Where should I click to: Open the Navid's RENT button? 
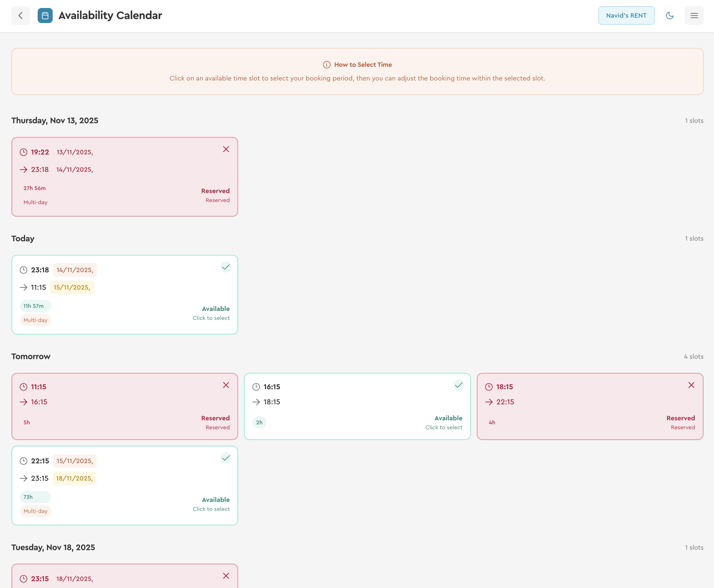click(626, 16)
